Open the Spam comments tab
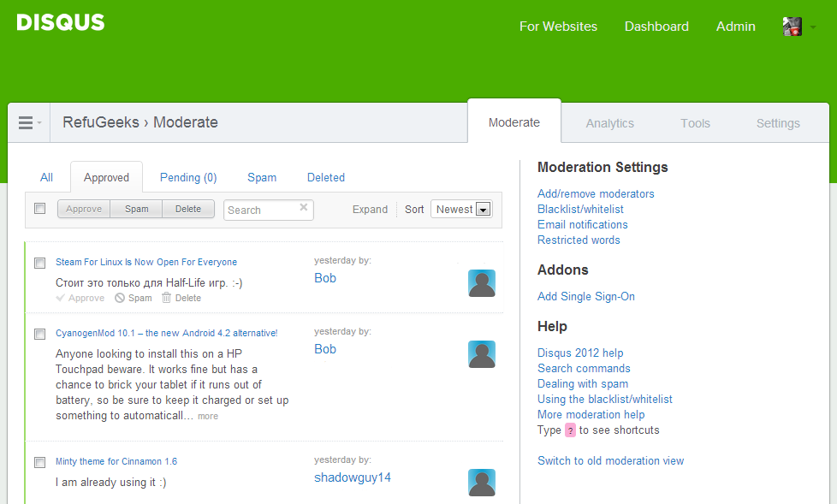The height and width of the screenshot is (504, 837). point(262,178)
